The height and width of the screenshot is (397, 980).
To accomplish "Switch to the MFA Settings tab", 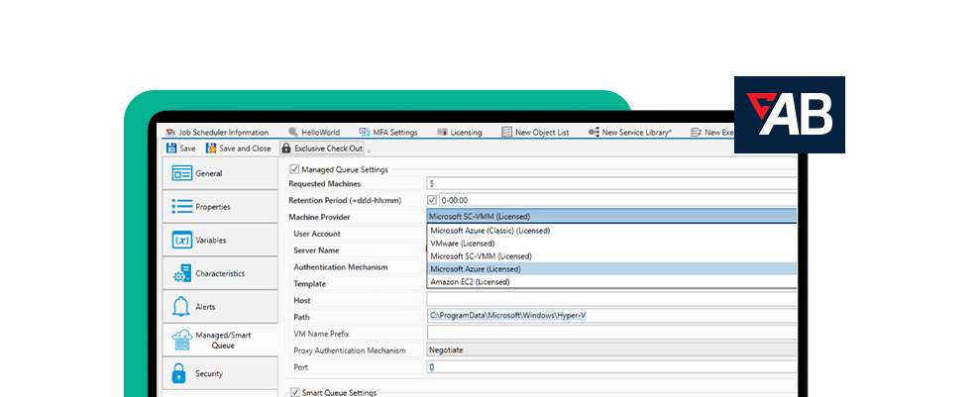I will coord(388,133).
